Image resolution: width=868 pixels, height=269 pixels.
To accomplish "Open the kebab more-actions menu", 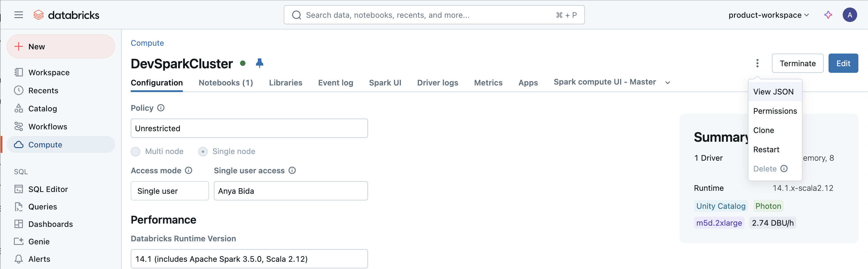I will (757, 63).
